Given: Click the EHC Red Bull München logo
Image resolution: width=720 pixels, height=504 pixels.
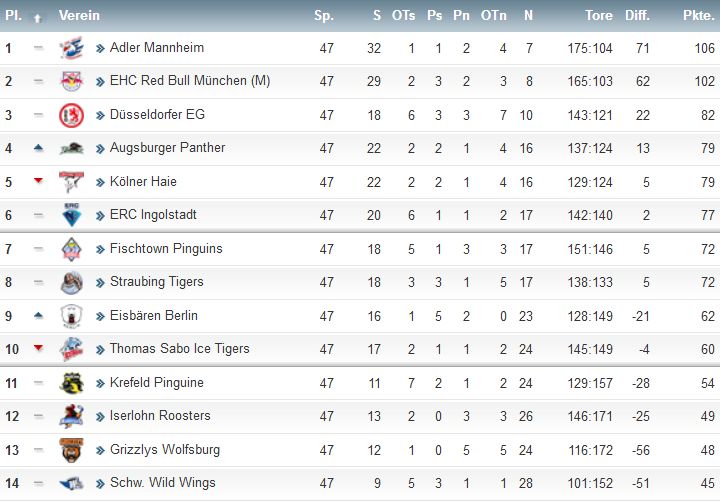Looking at the screenshot, I should point(72,81).
